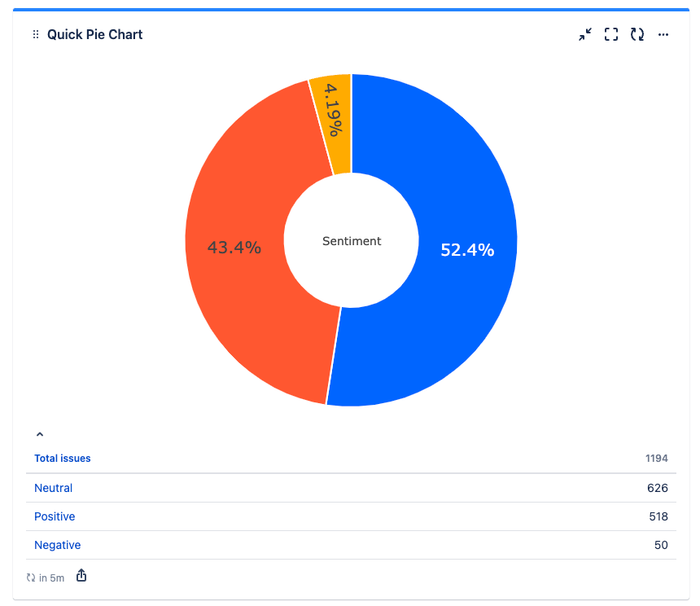Screen dimensions: 700x606
Task: Open the Positive issues breakdown
Action: 54,516
